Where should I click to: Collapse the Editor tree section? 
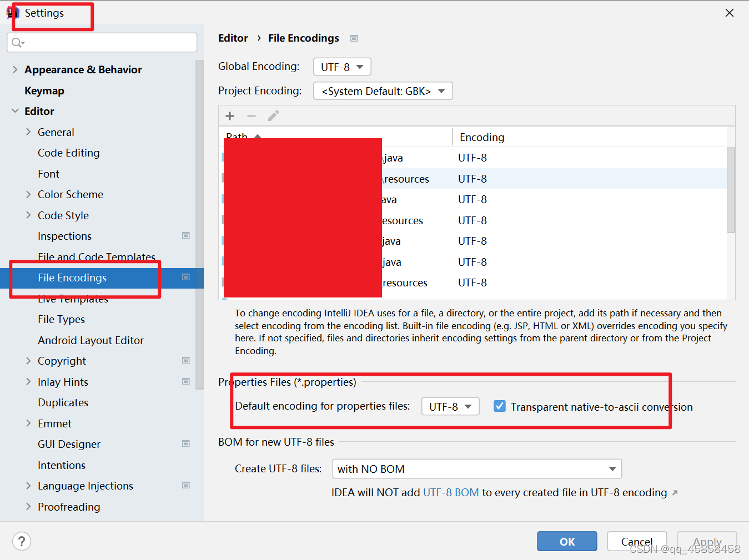[x=15, y=111]
